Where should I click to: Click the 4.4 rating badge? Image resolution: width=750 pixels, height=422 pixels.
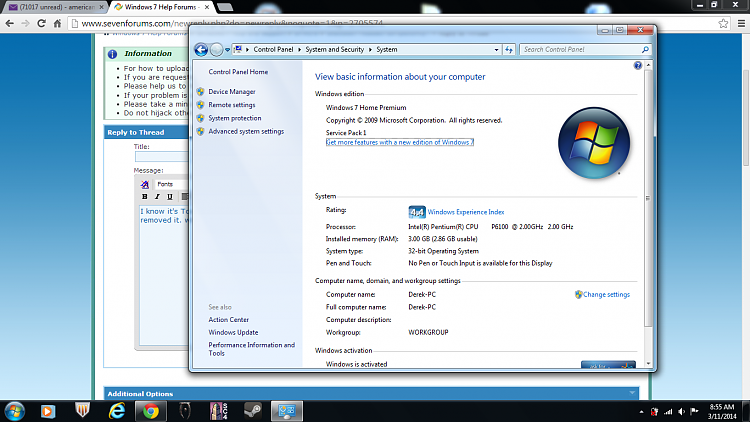[x=417, y=212]
